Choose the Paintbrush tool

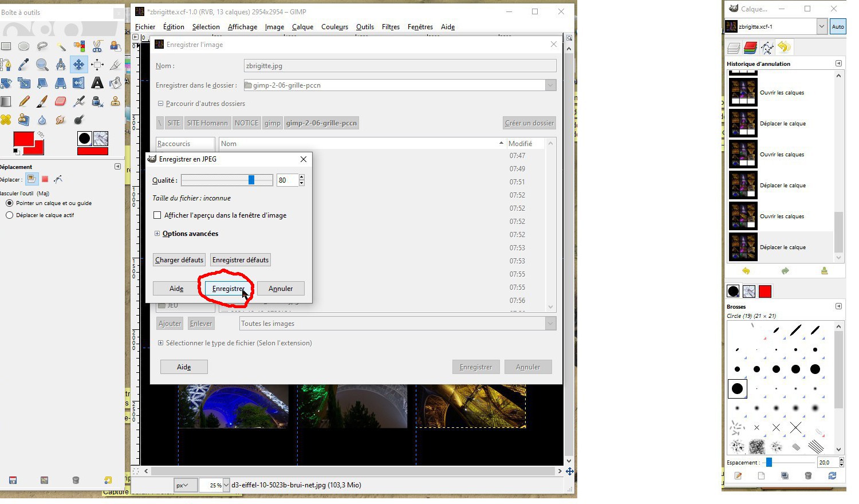42,101
